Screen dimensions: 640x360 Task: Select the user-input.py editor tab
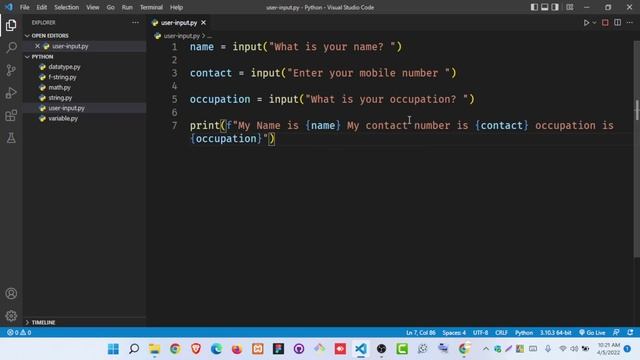179,23
